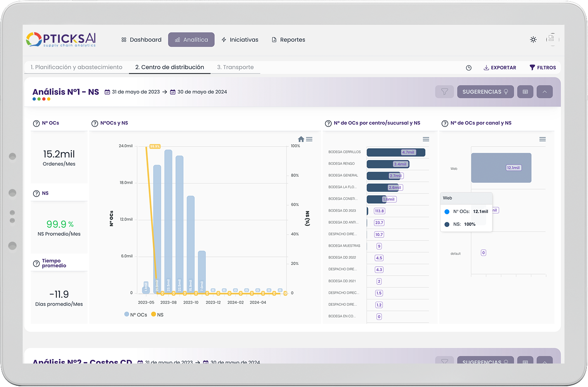Toggle the NS legend series
This screenshot has height=387, width=588.
[157, 314]
